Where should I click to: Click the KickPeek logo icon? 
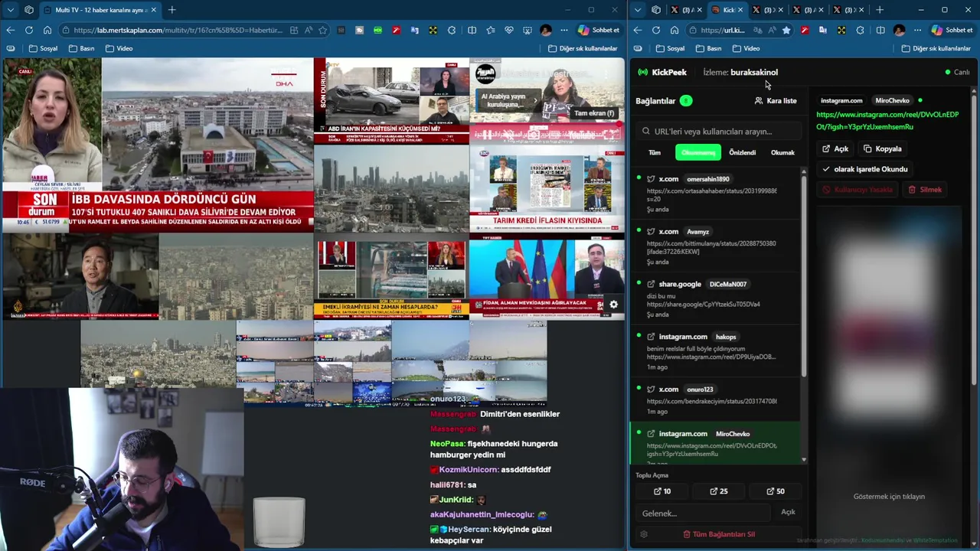[x=642, y=72]
